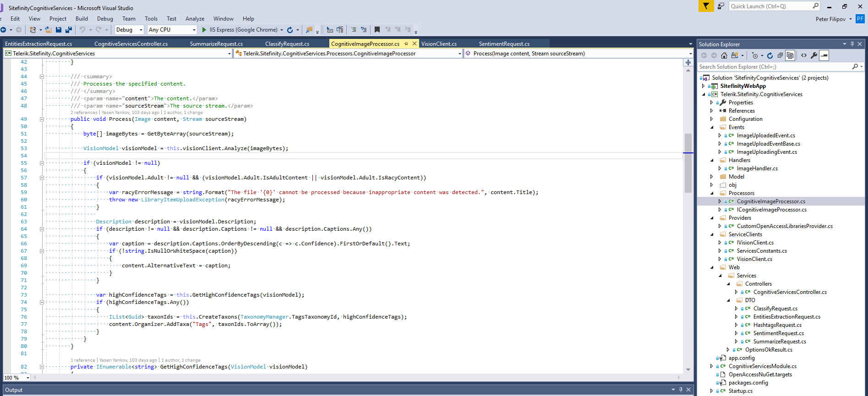The height and width of the screenshot is (396, 868).
Task: Collapse all items in Solution Explorer
Action: point(780,55)
